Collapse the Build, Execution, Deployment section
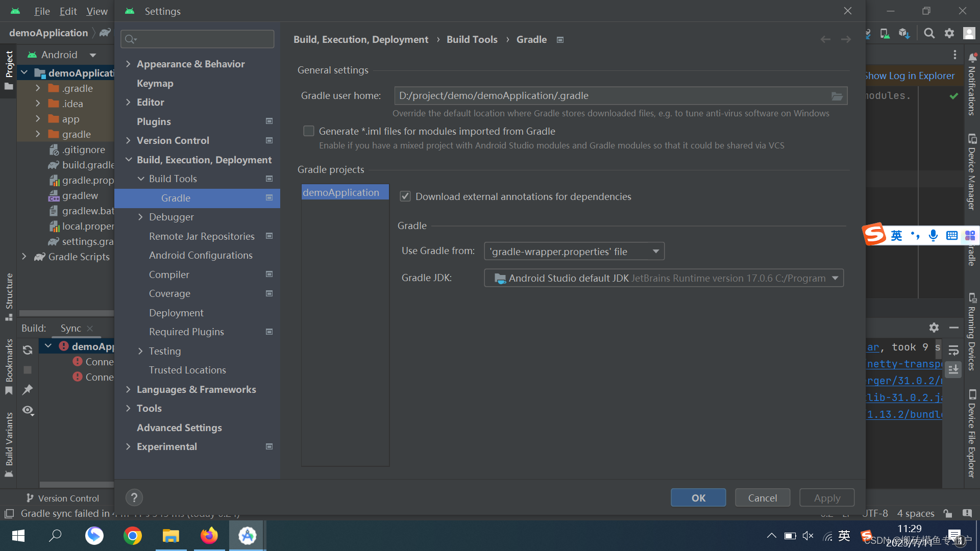The height and width of the screenshot is (551, 980). point(129,159)
